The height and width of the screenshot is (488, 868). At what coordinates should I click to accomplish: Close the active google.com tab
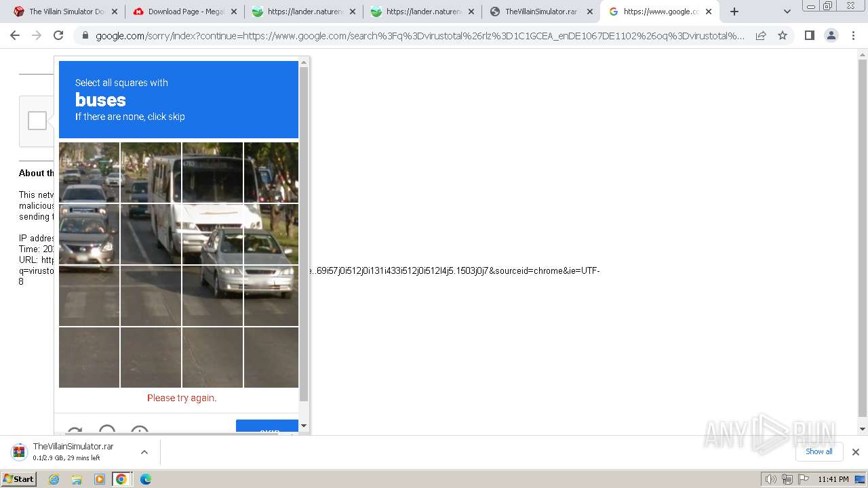pos(709,12)
